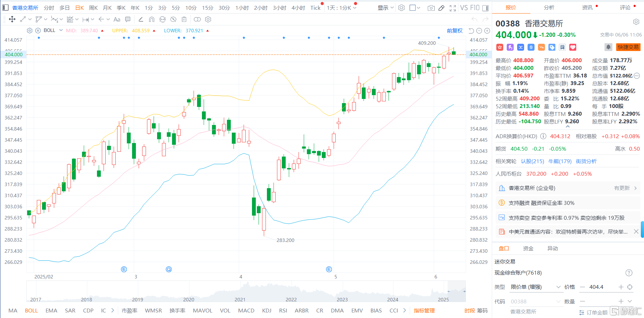The height and width of the screenshot is (318, 644).
Task: Open 香港交易所 (企业号) enterprise account row
Action: point(568,188)
